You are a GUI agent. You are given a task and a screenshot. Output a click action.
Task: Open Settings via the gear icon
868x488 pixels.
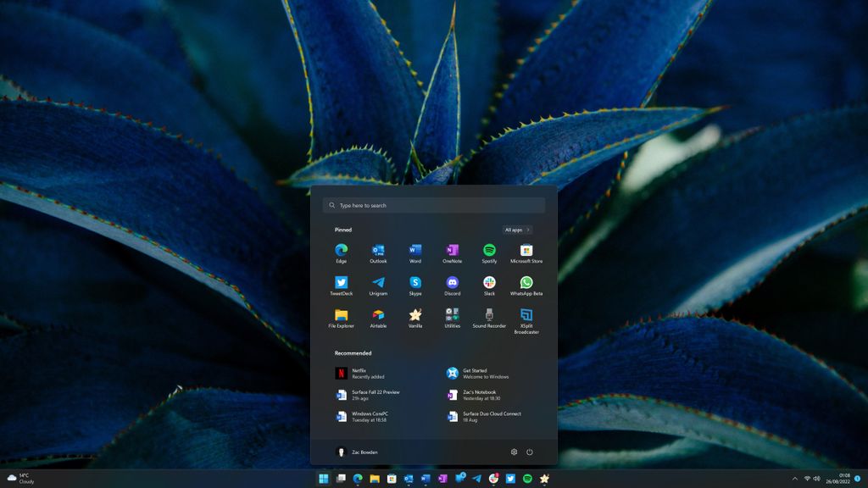click(513, 452)
